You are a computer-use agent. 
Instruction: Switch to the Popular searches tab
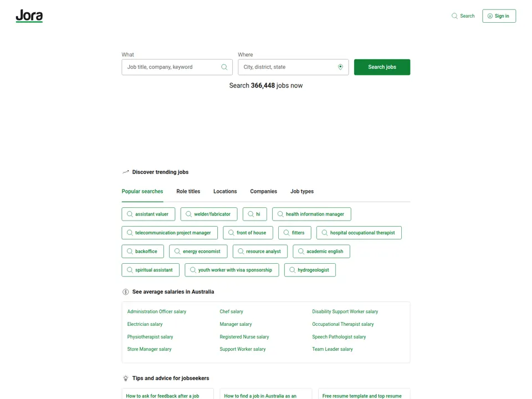click(142, 191)
